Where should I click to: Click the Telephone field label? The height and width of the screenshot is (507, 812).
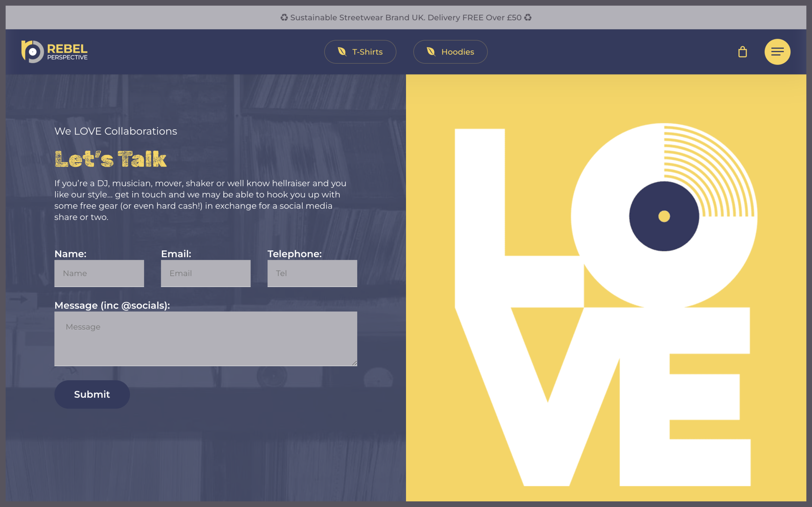[x=294, y=254]
